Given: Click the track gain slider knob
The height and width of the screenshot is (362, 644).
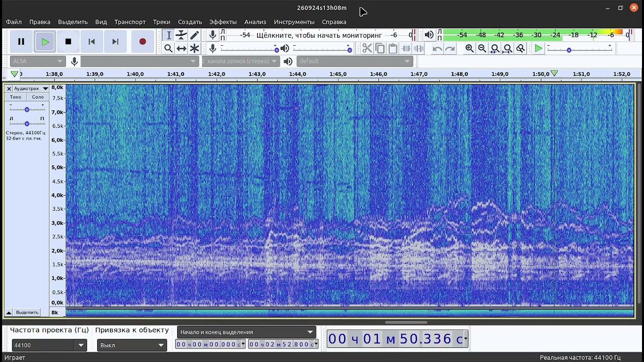Looking at the screenshot, I should click(x=27, y=109).
